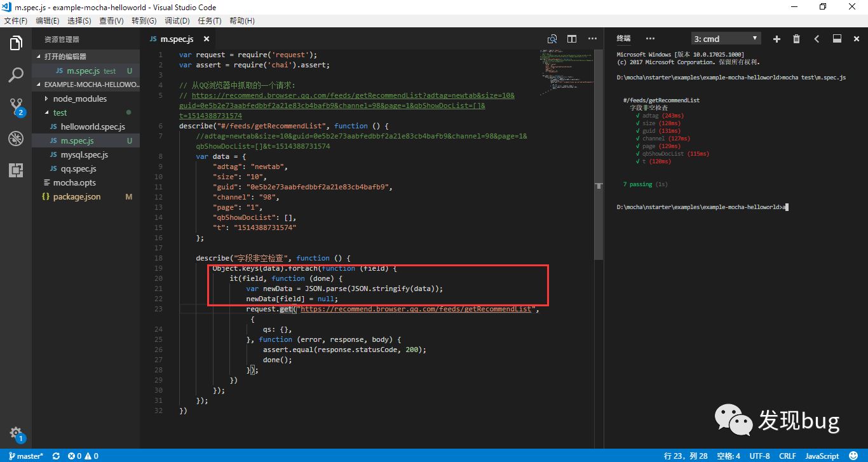Open Source Control view with badge 2
This screenshot has height=462, width=868.
tap(16, 107)
